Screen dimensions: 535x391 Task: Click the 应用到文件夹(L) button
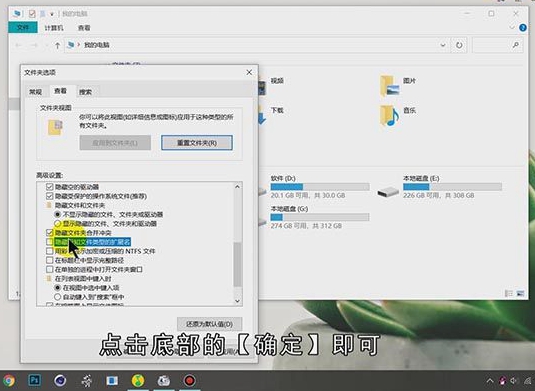pyautogui.click(x=115, y=143)
